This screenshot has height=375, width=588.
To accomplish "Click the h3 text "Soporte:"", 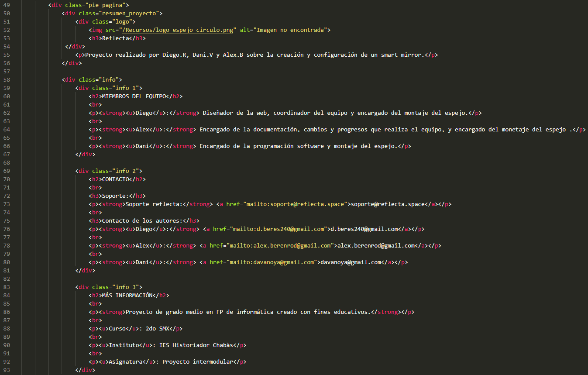I will (115, 196).
